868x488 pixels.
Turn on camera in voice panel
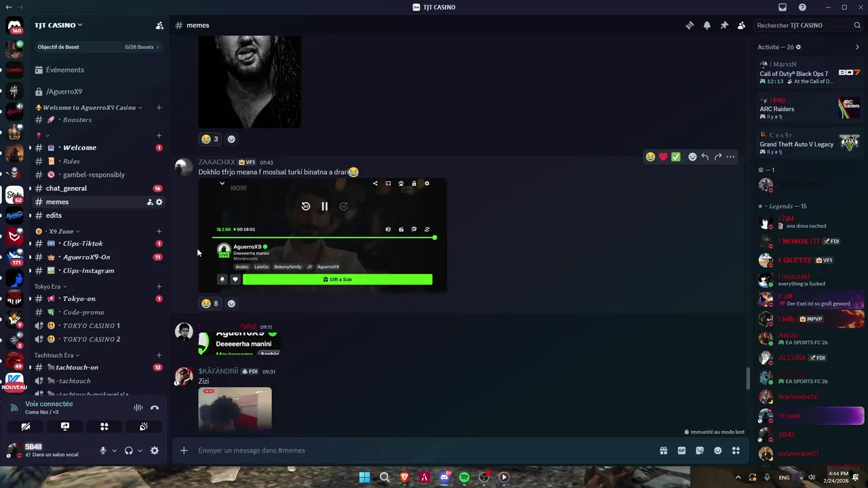click(26, 426)
